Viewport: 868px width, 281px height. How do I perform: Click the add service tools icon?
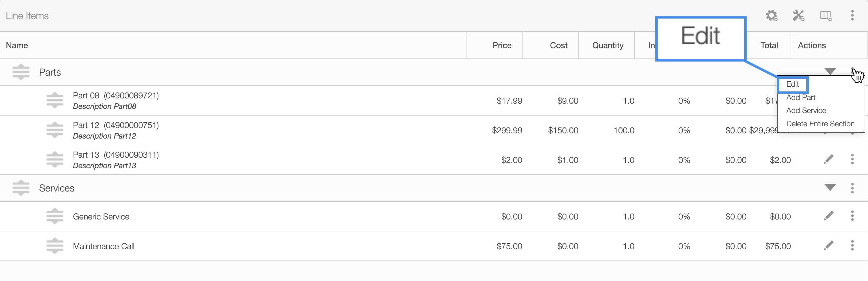(798, 16)
